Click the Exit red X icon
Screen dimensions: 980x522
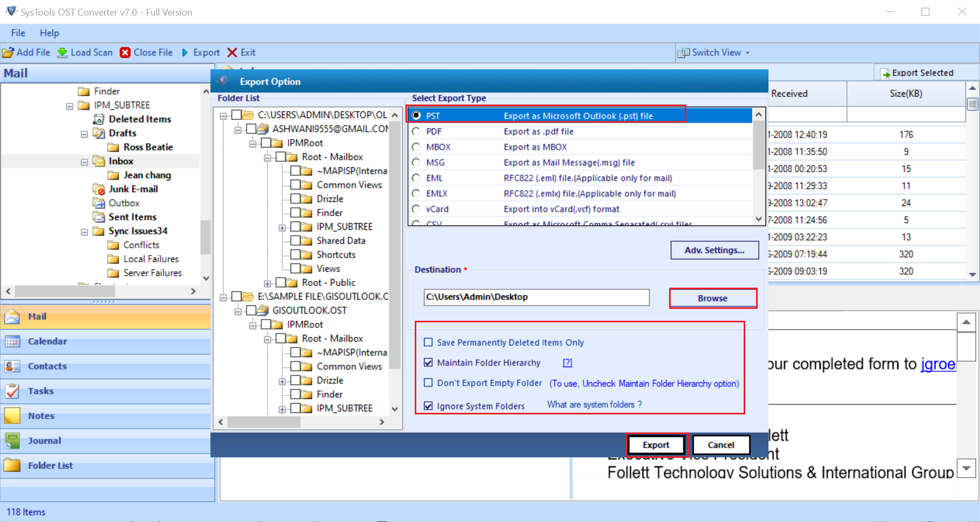point(232,53)
